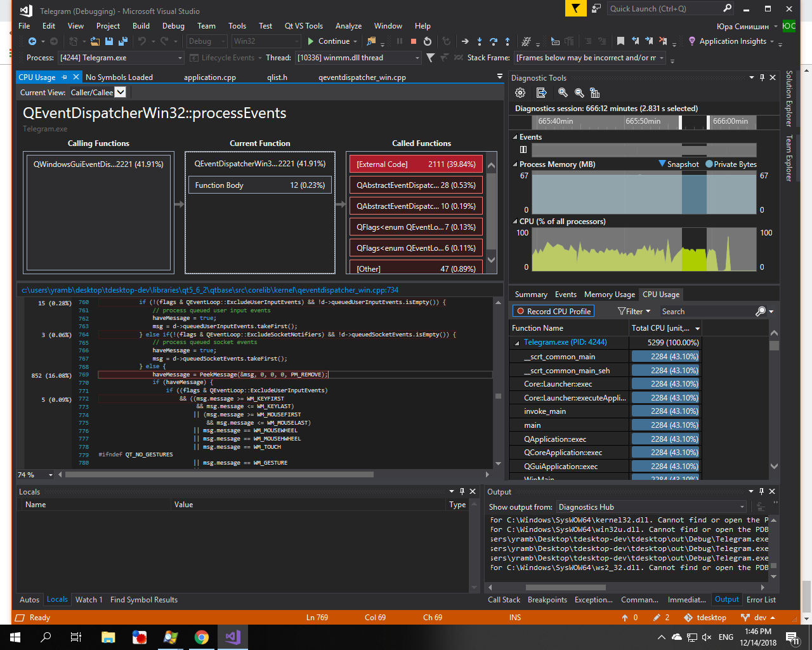The image size is (812, 650).
Task: Click Zoom Out in Diagnostic Tools
Action: (x=579, y=93)
